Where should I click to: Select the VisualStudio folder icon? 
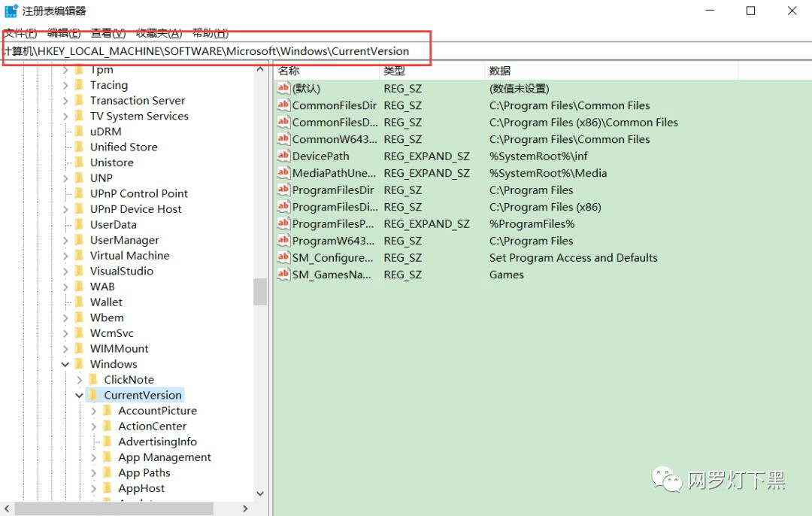coord(79,271)
